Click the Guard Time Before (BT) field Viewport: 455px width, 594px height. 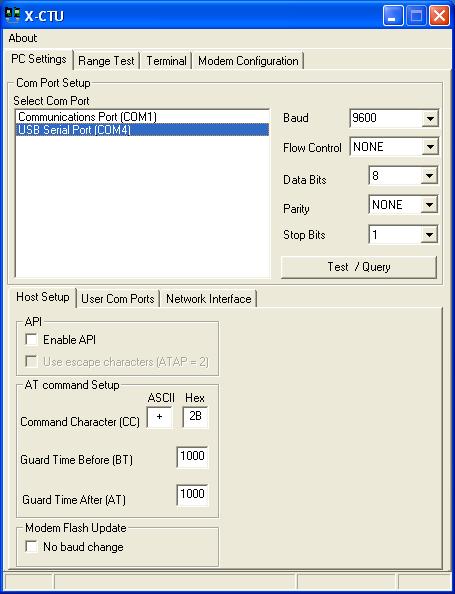coord(192,457)
